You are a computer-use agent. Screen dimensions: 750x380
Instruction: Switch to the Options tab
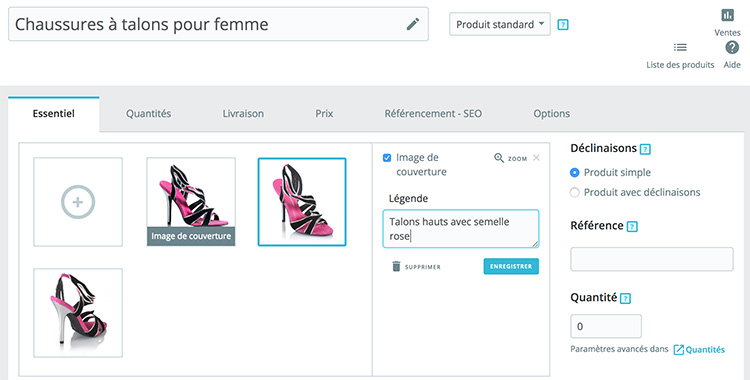tap(551, 114)
